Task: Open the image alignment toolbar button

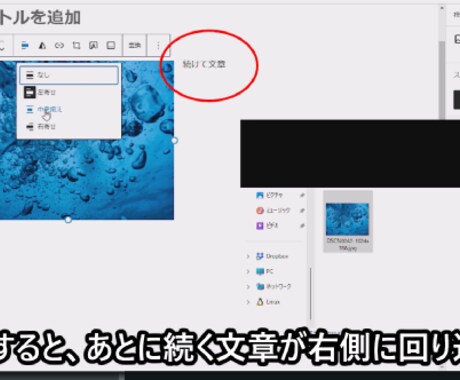Action: click(x=25, y=45)
